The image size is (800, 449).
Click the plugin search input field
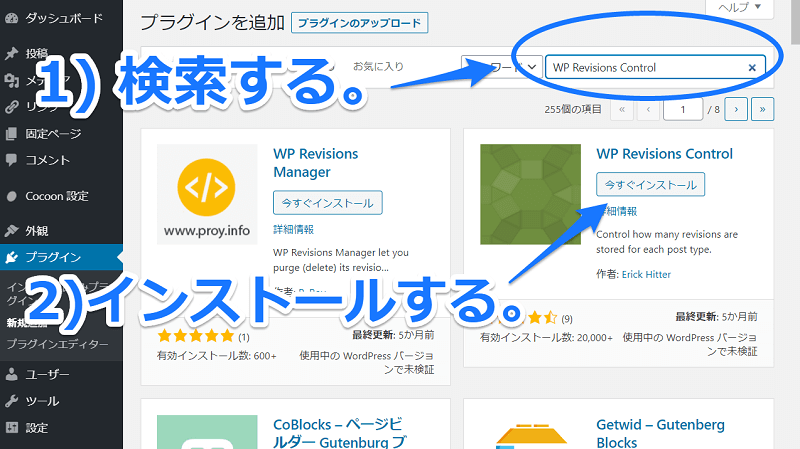pos(645,67)
